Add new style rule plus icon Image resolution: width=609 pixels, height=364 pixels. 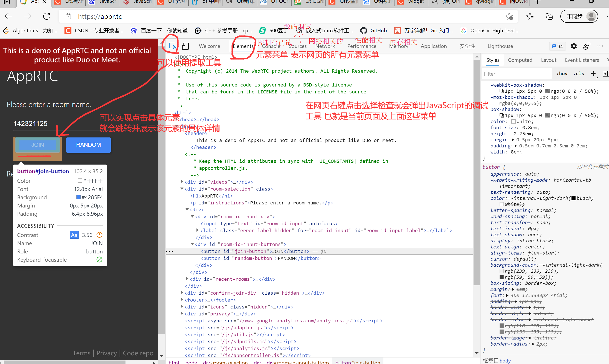coord(593,73)
